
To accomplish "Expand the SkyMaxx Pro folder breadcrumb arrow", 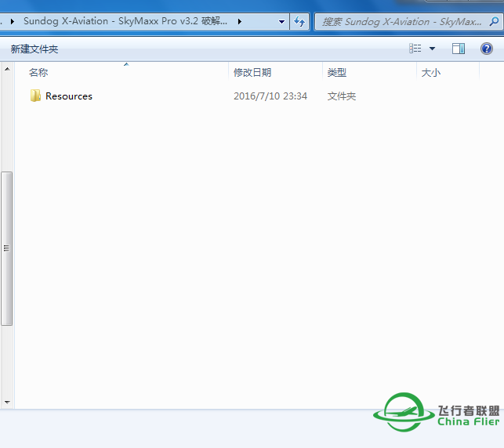I will 240,21.
